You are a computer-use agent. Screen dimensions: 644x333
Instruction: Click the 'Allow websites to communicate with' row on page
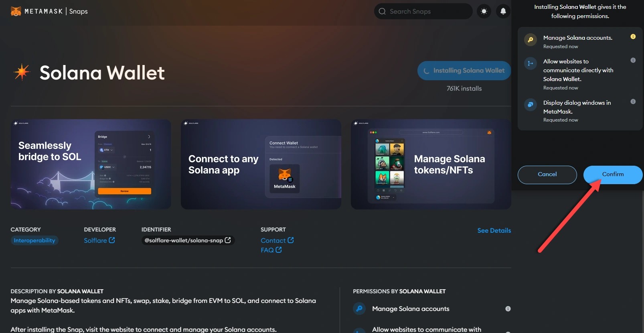[432, 329]
